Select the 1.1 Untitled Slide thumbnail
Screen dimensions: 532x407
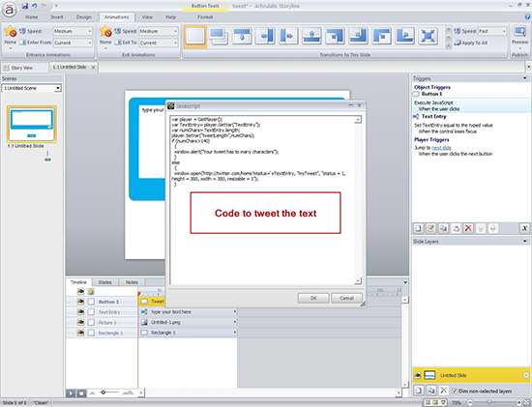pos(32,124)
